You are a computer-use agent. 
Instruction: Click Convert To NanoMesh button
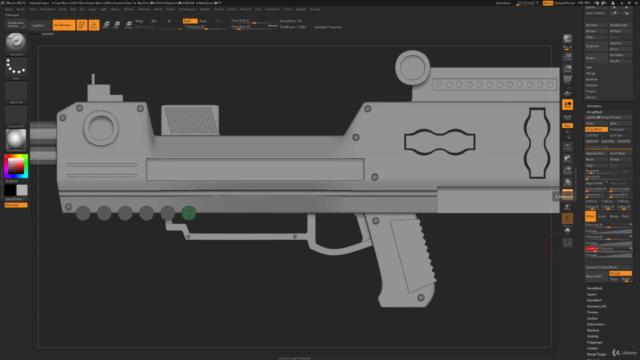(x=608, y=267)
